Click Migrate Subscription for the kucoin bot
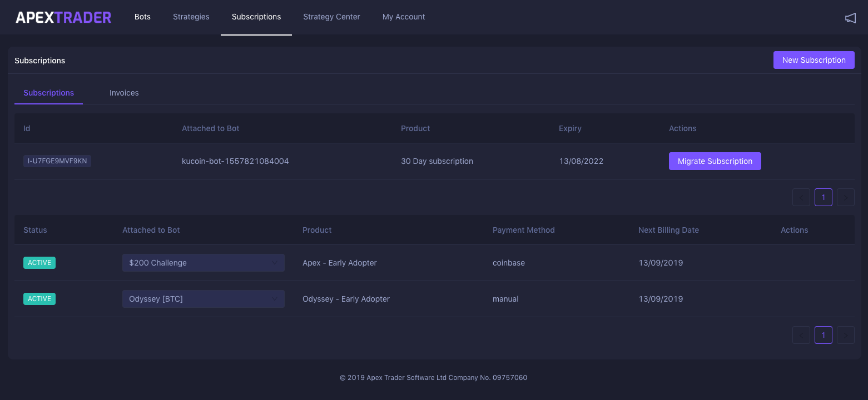Screen dimensions: 868x400 [715, 161]
